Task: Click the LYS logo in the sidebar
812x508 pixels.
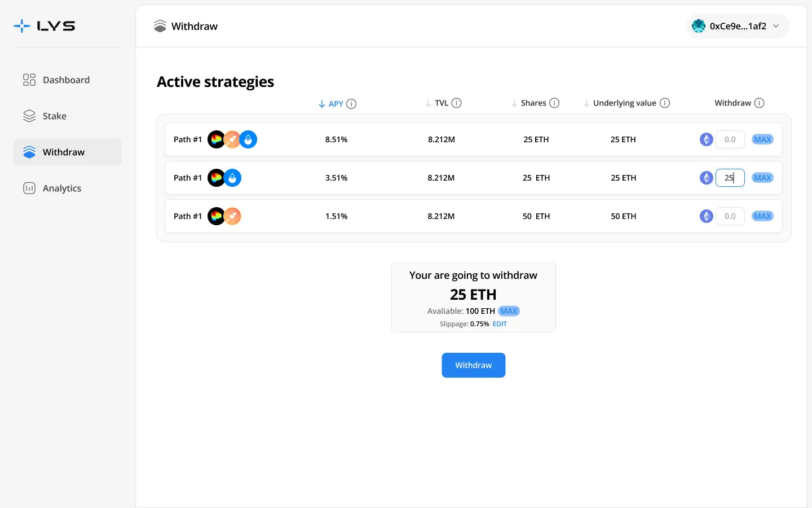Action: click(x=44, y=26)
